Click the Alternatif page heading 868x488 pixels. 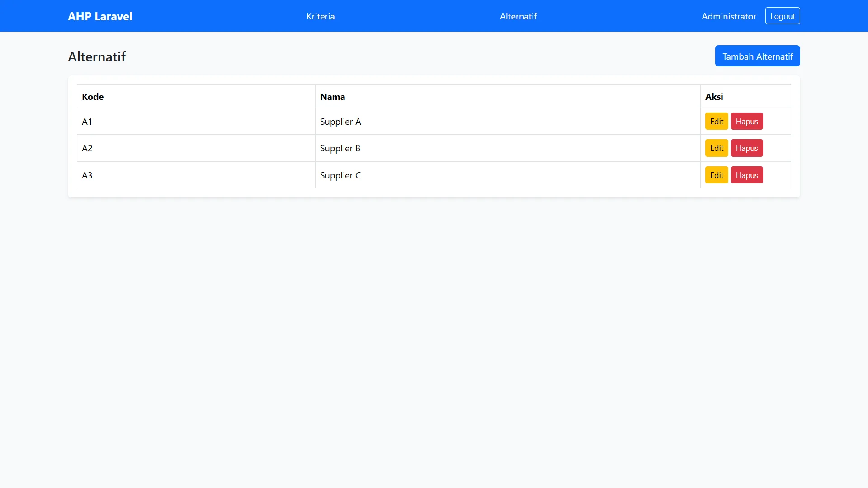97,56
